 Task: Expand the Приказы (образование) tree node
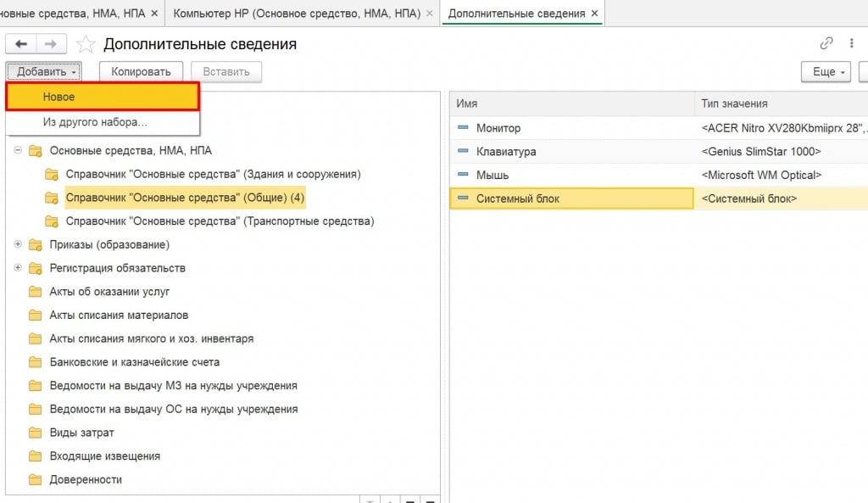pyautogui.click(x=18, y=245)
